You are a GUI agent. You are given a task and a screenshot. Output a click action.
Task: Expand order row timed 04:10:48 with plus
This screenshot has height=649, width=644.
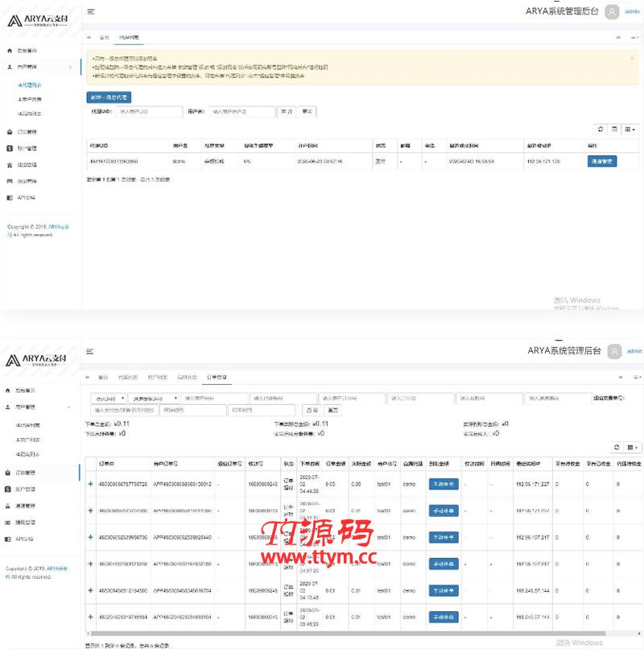91,590
